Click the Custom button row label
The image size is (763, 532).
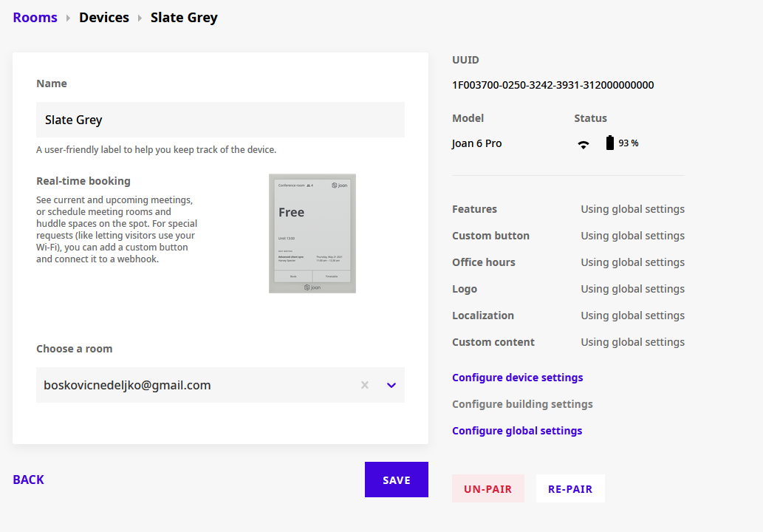[490, 236]
